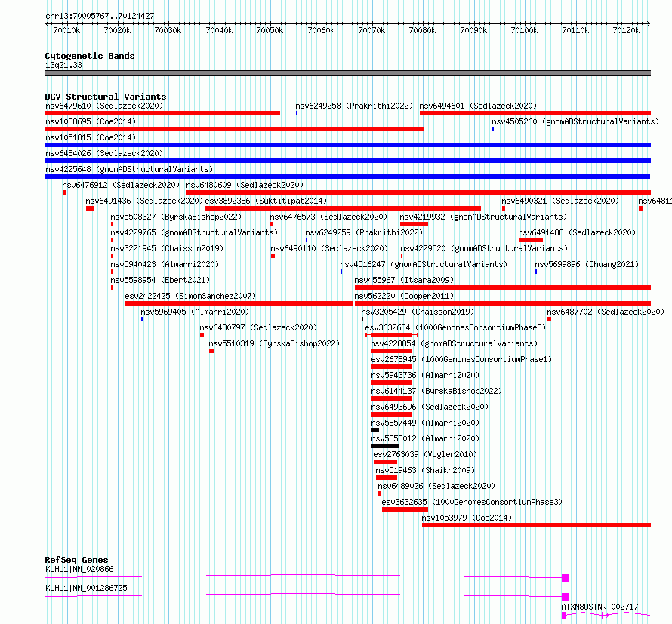Viewport: 672px width, 624px height.
Task: Open the KLHL1|NM_020866 gene label
Action: point(79,569)
